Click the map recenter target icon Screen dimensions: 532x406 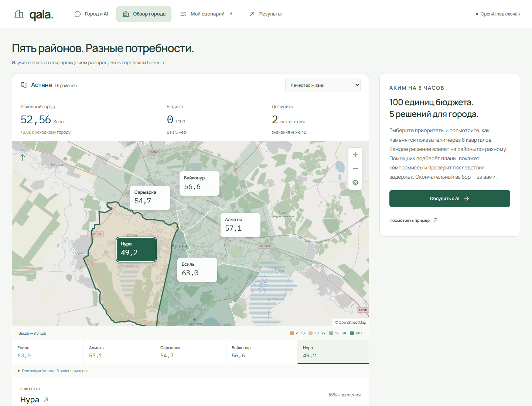click(x=355, y=183)
